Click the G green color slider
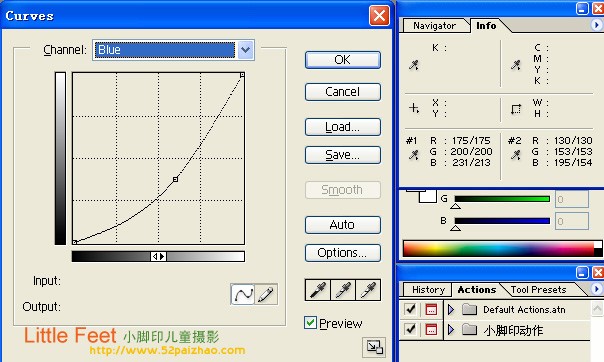Image resolution: width=604 pixels, height=362 pixels. click(x=502, y=199)
